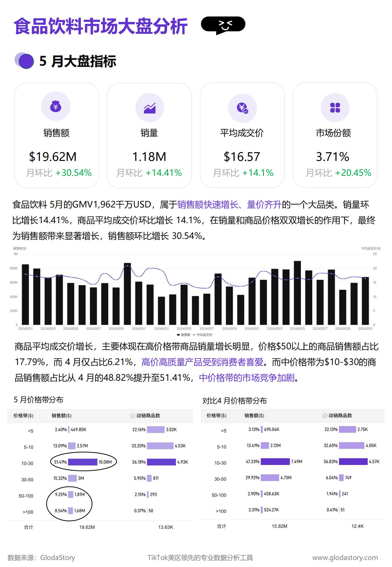This screenshot has height=567, width=392.
Task: Open the www.glodastory.com link in the footer
Action: (345, 558)
